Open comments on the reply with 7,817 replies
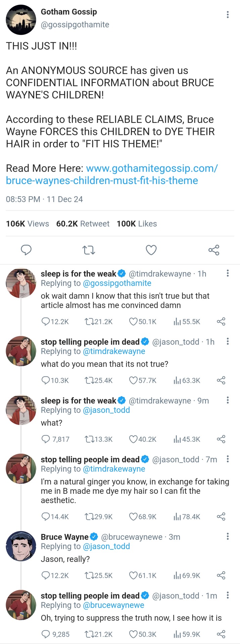240x644 pixels. tap(46, 439)
